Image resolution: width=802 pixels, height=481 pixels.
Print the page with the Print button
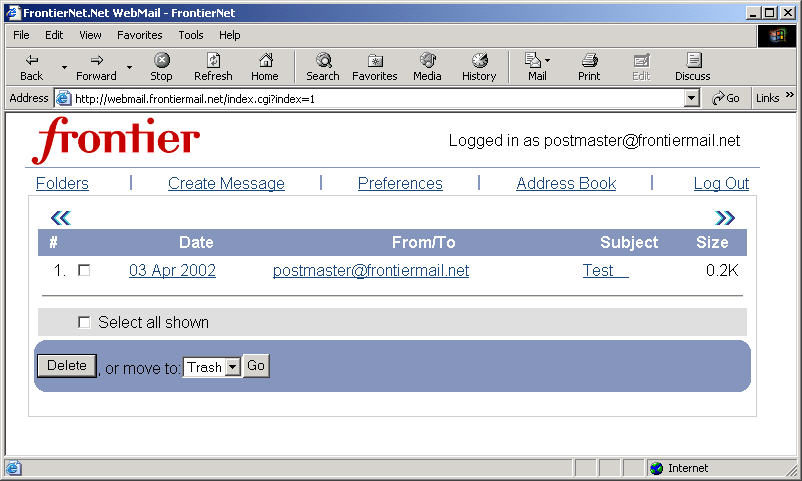click(x=589, y=67)
